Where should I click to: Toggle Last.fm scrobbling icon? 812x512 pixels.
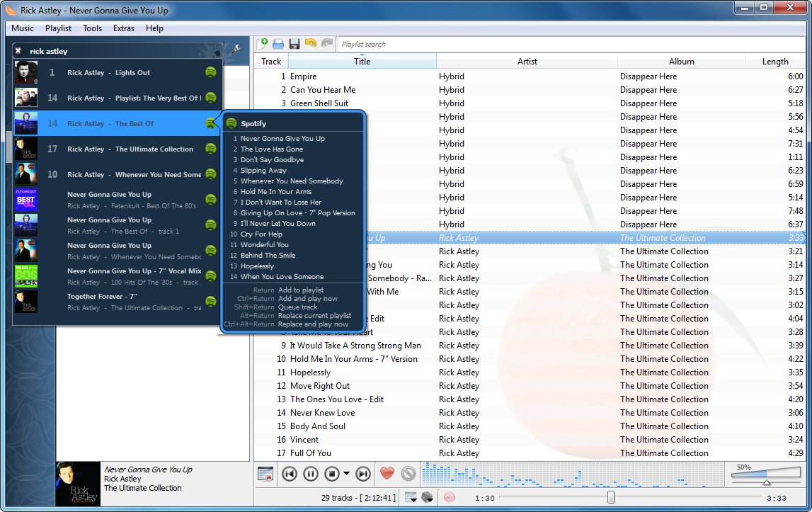point(450,498)
